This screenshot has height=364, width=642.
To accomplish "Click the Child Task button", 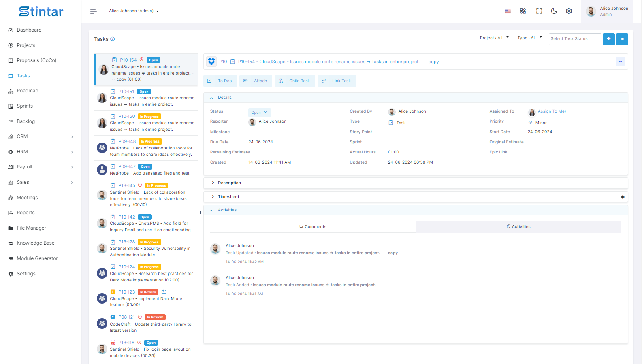I will pyautogui.click(x=295, y=81).
